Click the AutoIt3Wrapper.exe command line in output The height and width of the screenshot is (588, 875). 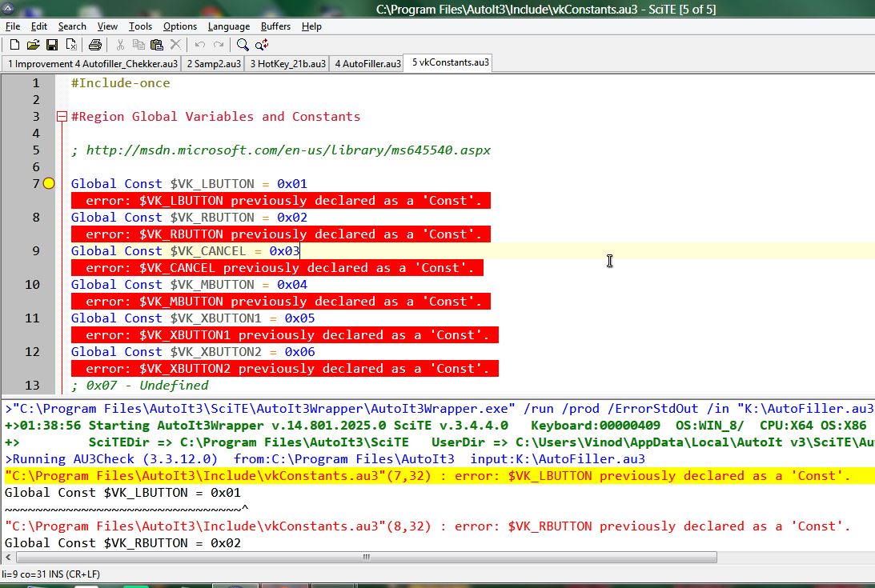tap(440, 409)
